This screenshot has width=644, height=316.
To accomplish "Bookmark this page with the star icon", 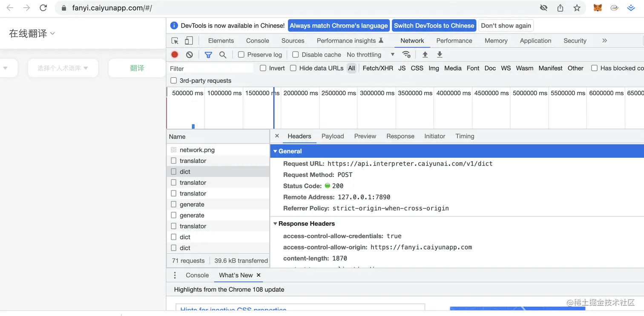I will pyautogui.click(x=577, y=8).
